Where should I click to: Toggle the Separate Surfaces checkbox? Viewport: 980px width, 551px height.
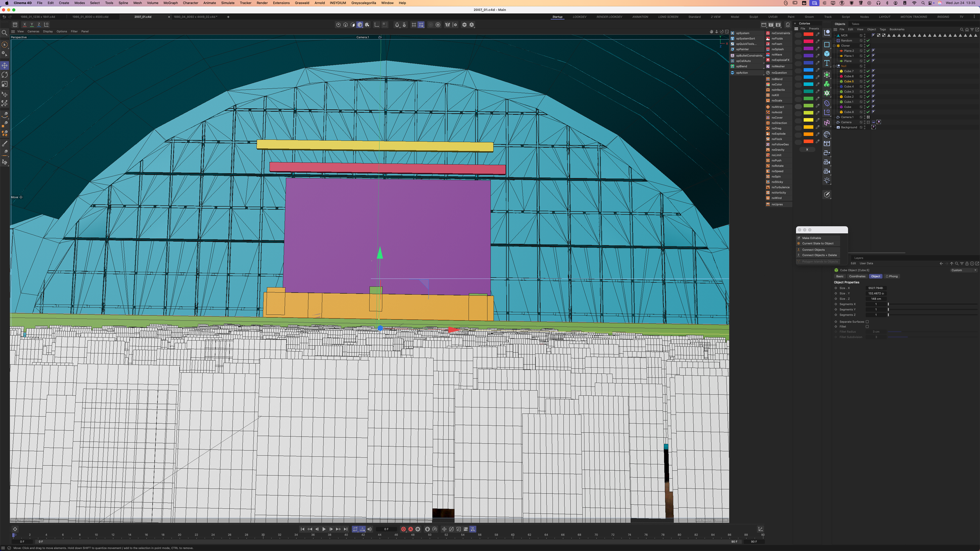(867, 322)
